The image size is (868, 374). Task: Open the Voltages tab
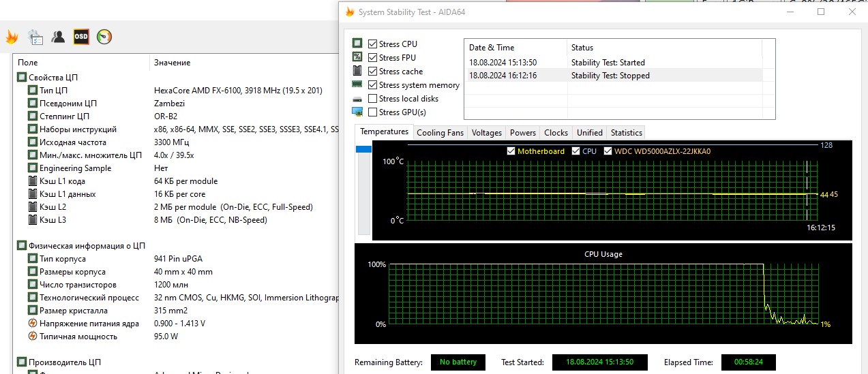click(x=487, y=133)
